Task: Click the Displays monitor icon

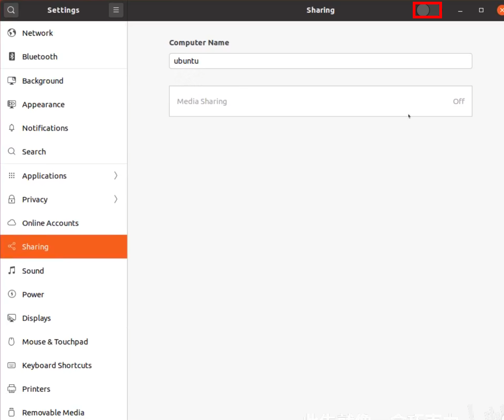Action: click(x=12, y=318)
